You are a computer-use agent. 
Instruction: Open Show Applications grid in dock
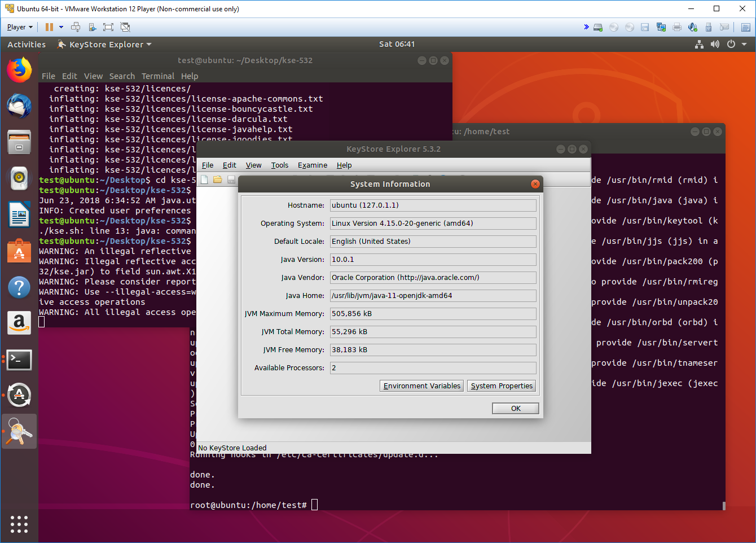[19, 524]
